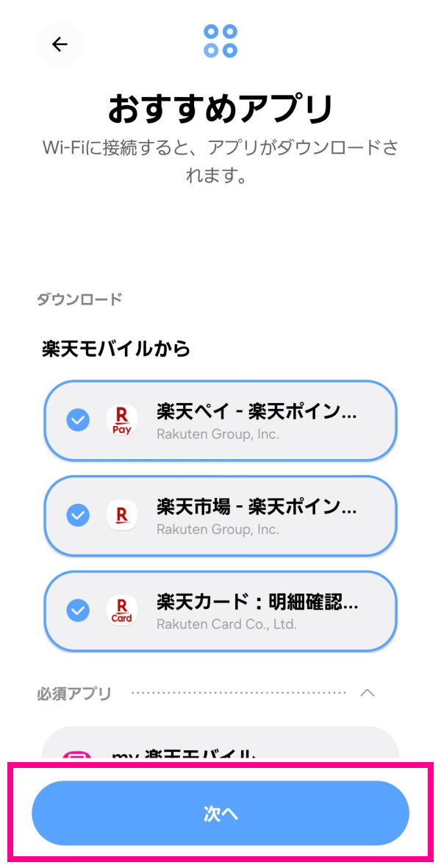Tap the 楽天モバイルから heading
Image resolution: width=441 pixels, height=868 pixels.
tap(116, 349)
